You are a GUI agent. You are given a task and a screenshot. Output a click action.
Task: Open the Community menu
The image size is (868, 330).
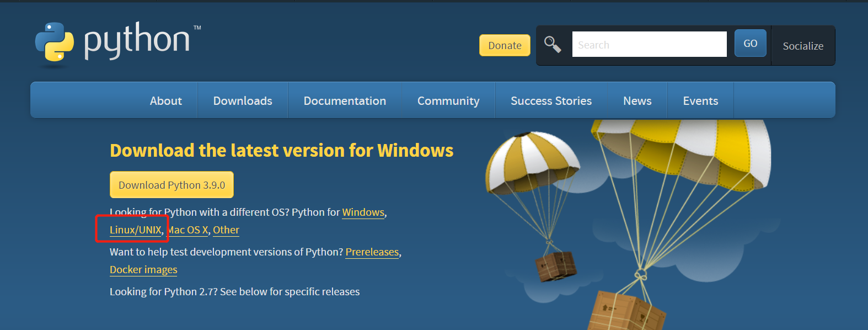tap(448, 100)
